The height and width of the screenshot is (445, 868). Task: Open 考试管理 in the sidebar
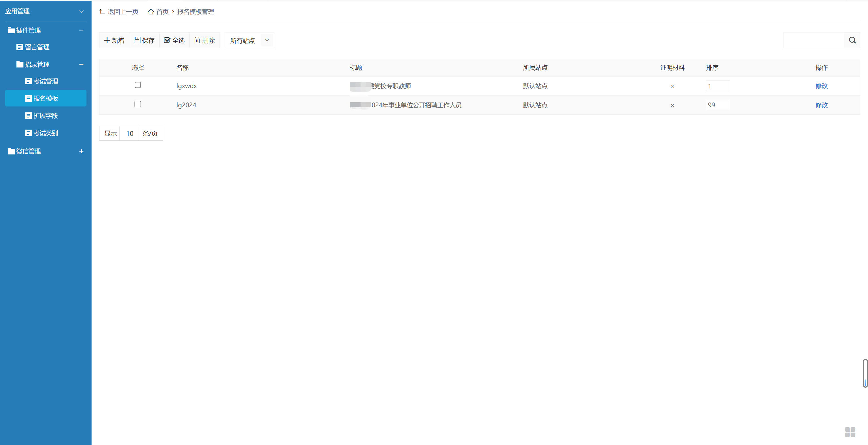pos(45,81)
